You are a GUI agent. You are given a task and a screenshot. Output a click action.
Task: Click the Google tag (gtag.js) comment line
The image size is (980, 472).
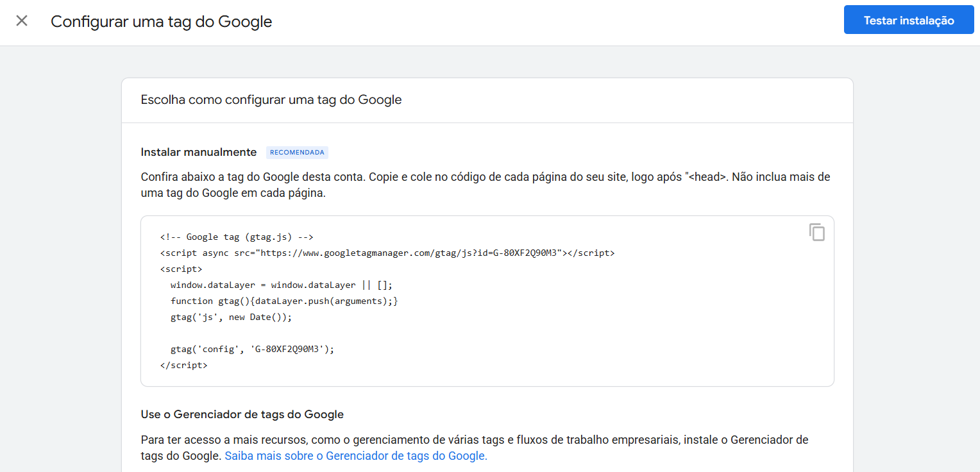click(237, 237)
